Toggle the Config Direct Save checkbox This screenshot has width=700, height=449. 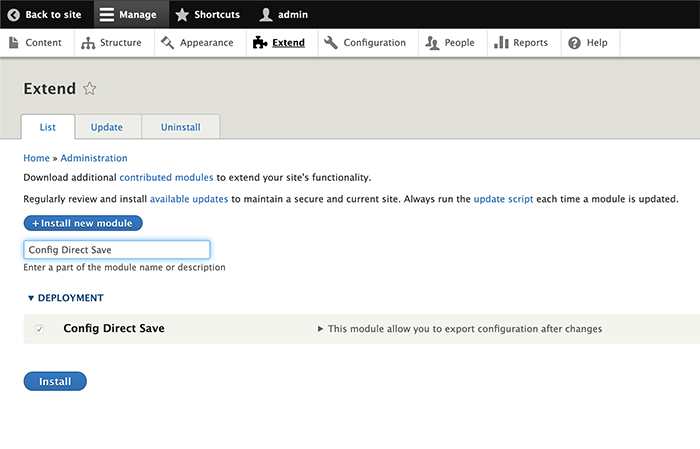click(x=39, y=329)
